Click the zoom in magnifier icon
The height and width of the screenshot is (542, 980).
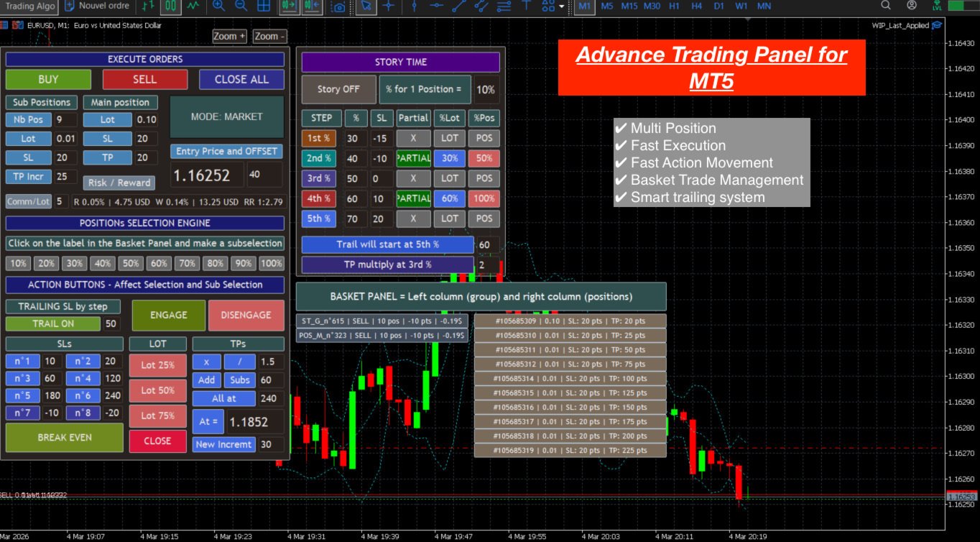pyautogui.click(x=218, y=6)
